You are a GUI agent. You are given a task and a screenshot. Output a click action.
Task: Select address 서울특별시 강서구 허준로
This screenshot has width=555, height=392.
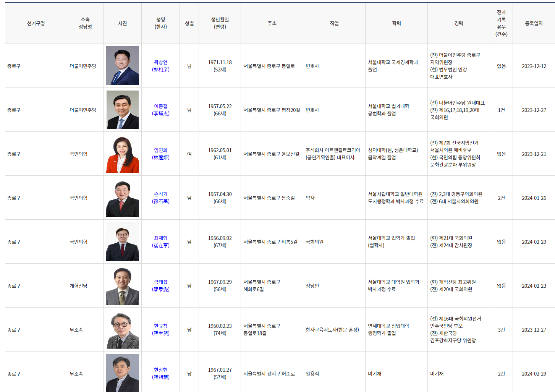pos(269,374)
